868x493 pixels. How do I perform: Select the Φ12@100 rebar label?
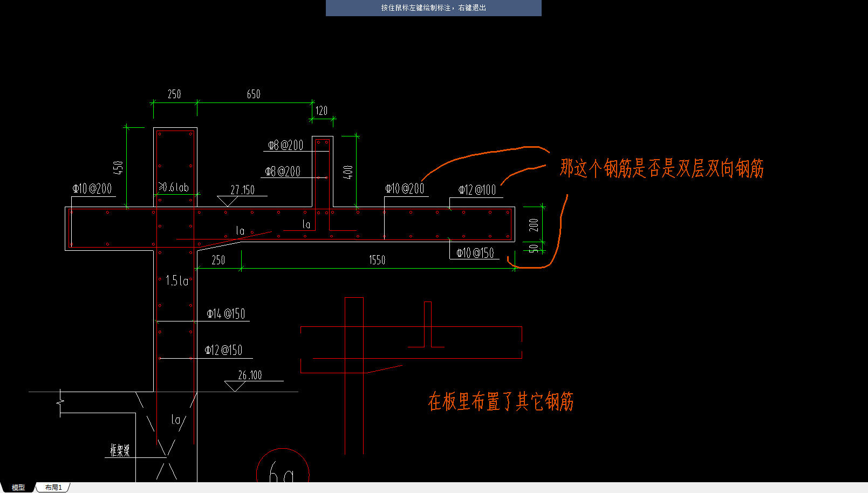477,190
